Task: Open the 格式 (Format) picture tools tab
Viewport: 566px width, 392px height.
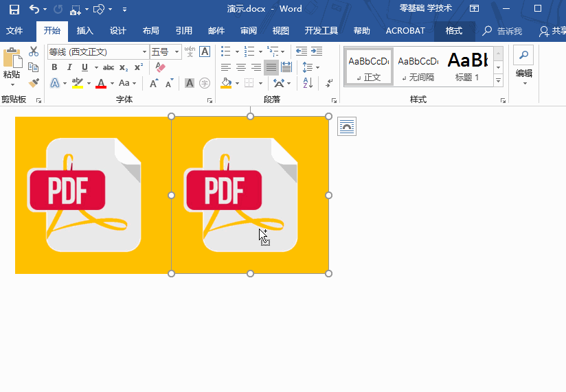Action: pos(454,31)
